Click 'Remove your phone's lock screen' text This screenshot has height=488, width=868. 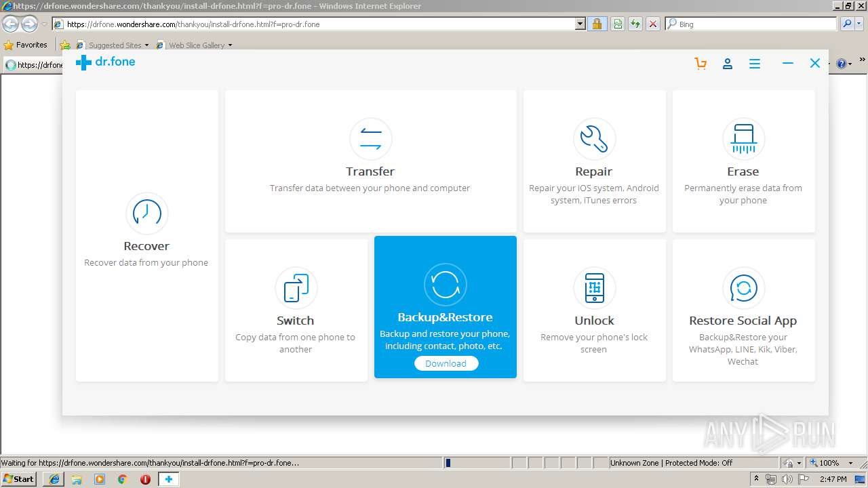point(594,343)
